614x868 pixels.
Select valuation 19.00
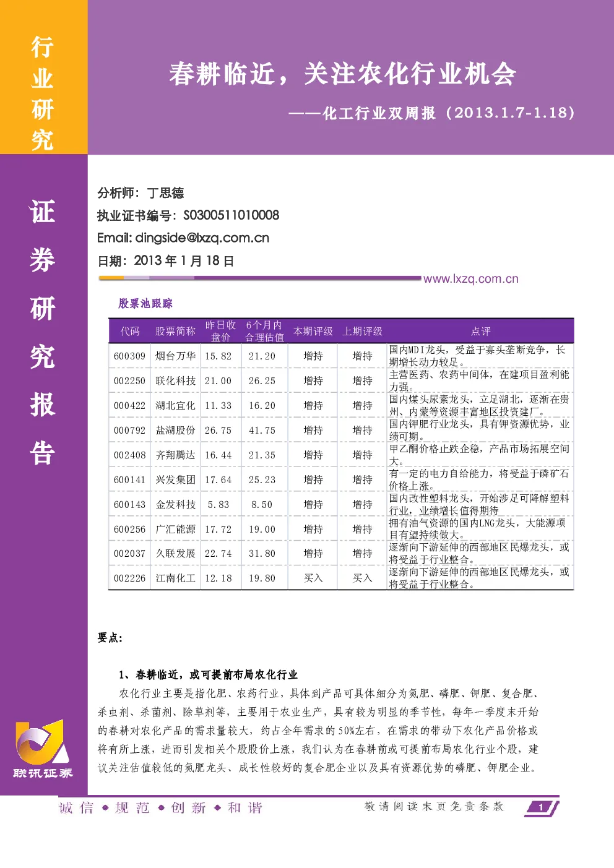[x=262, y=530]
